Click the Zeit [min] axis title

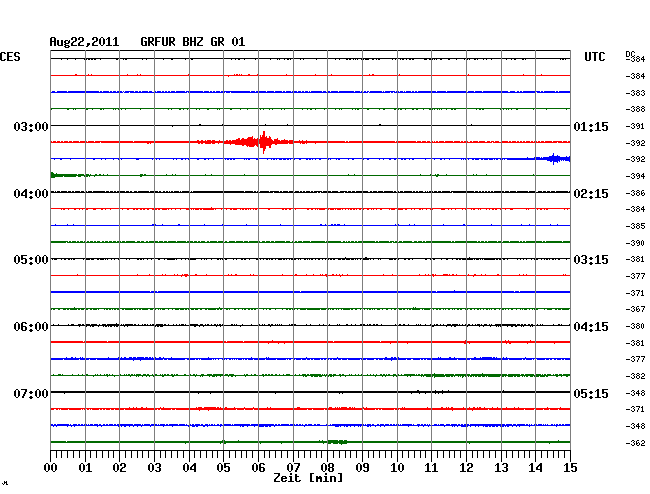click(308, 478)
